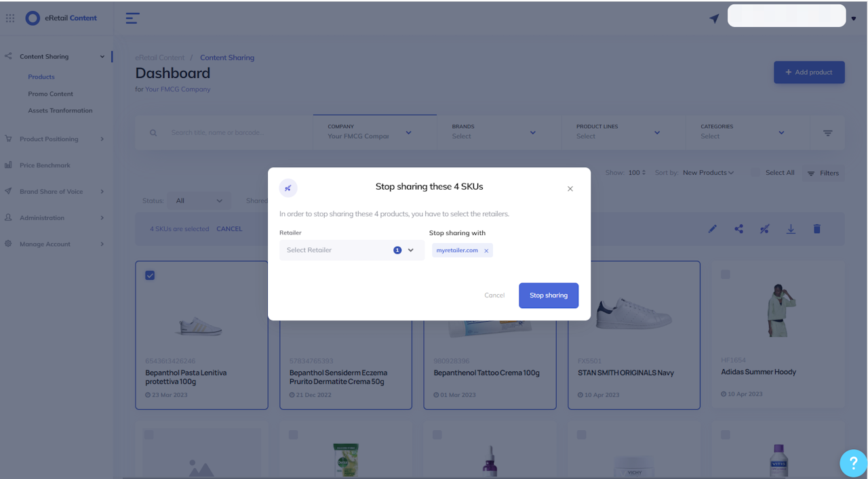Click the download icon in selection bar
Image resolution: width=868 pixels, height=479 pixels.
coord(791,229)
